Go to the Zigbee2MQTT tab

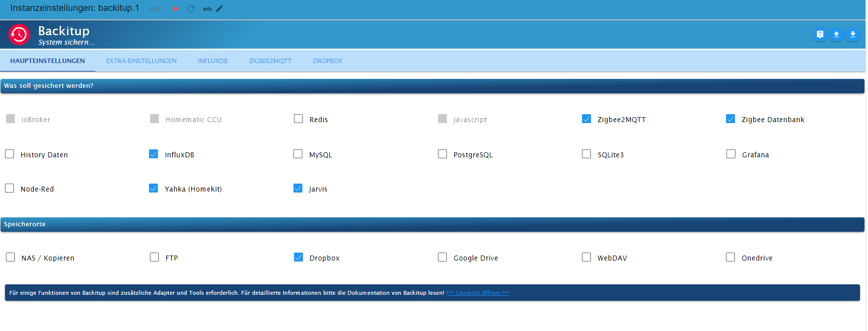pyautogui.click(x=270, y=61)
